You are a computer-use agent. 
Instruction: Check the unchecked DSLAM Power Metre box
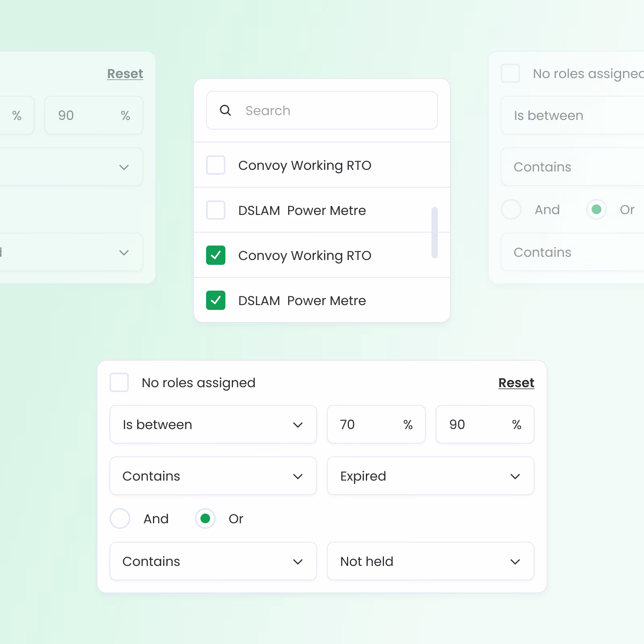pyautogui.click(x=216, y=210)
